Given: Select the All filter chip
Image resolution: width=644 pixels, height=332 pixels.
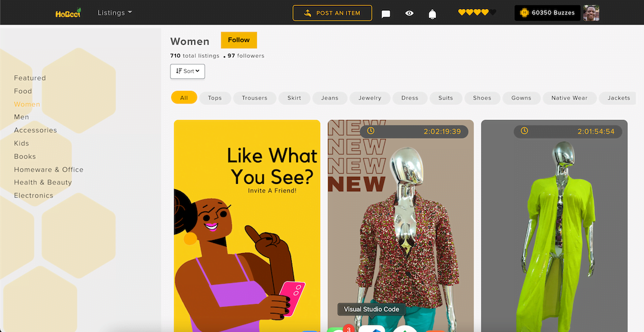Looking at the screenshot, I should point(184,97).
